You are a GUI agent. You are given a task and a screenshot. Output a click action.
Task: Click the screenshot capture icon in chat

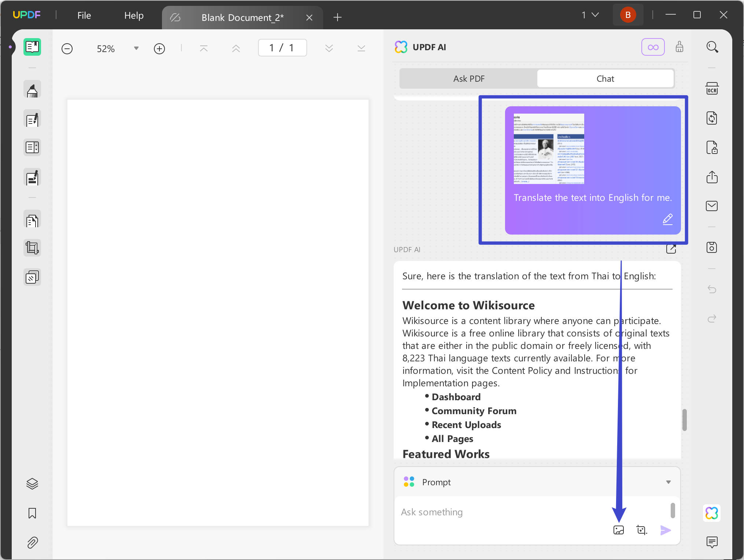pos(641,530)
